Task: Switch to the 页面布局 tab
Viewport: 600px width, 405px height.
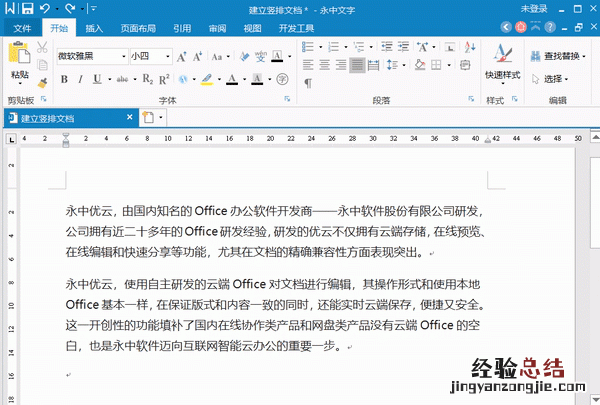Action: tap(138, 28)
